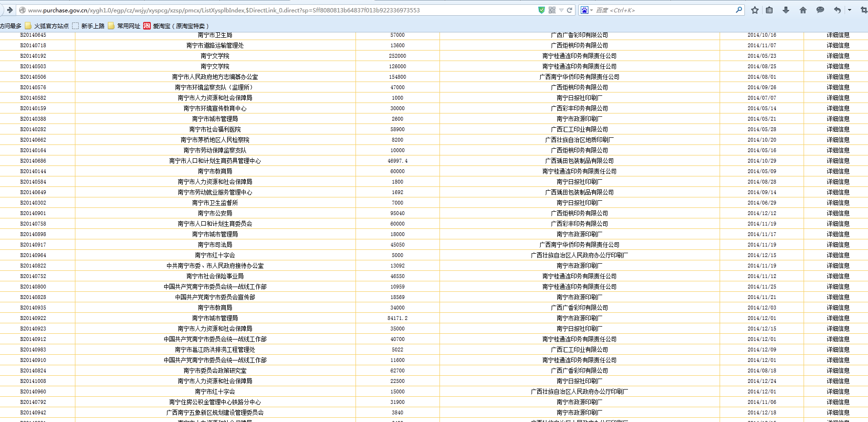
Task: Open 详细信息 for row B20140282
Action: (x=838, y=129)
